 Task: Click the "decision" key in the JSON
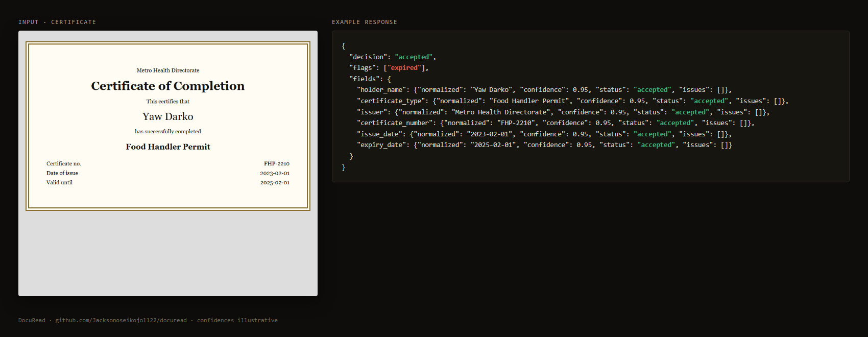tap(368, 57)
